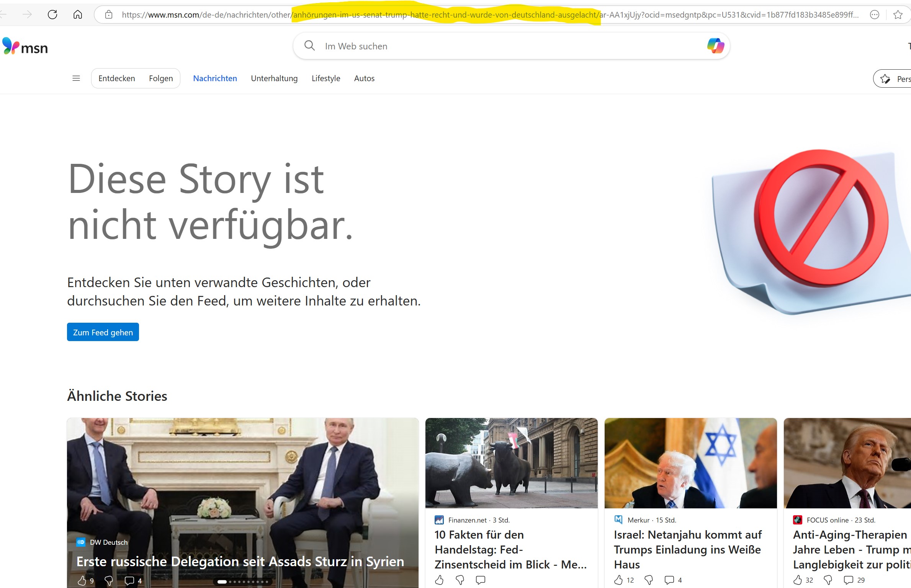Click the FOCUS online source label
This screenshot has height=588, width=911.
pyautogui.click(x=828, y=520)
